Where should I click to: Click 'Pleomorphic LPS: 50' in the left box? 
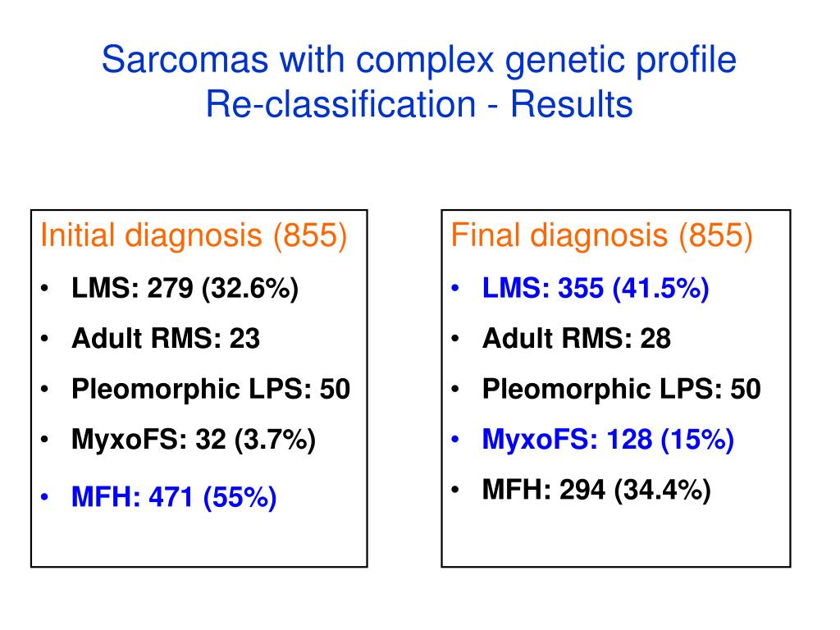(211, 390)
